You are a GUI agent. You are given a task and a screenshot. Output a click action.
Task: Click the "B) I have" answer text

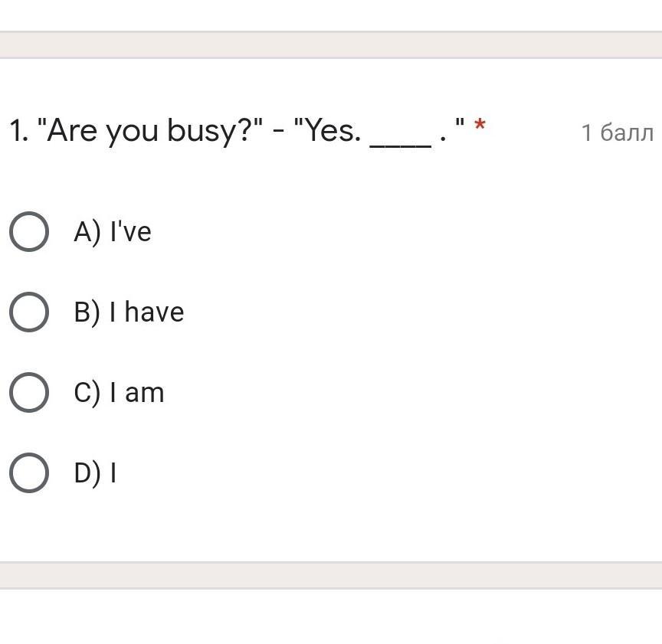pos(129,312)
